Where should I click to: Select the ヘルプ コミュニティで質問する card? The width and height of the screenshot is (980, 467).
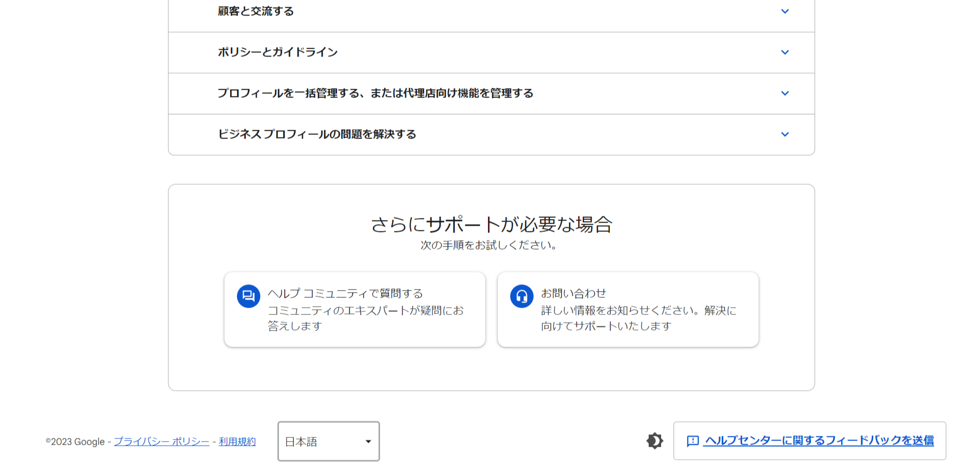click(x=355, y=310)
